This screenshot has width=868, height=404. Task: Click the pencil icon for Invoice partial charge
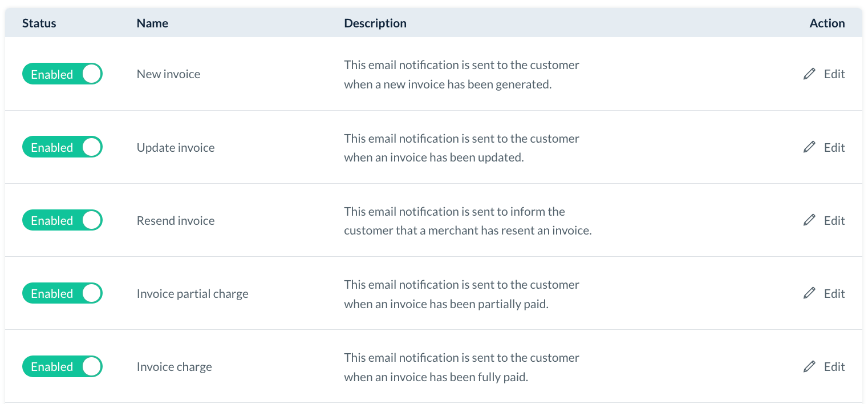click(809, 293)
